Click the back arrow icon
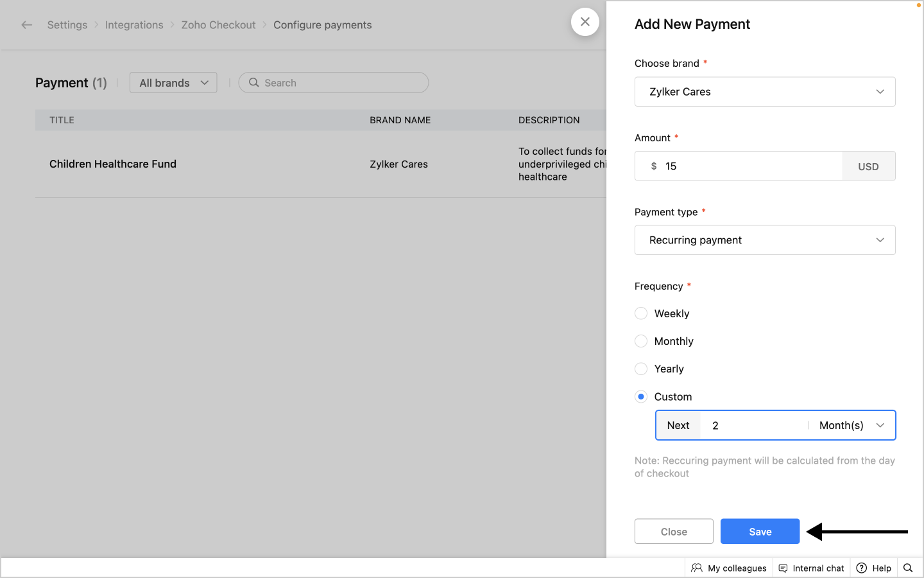The width and height of the screenshot is (924, 578). click(26, 25)
